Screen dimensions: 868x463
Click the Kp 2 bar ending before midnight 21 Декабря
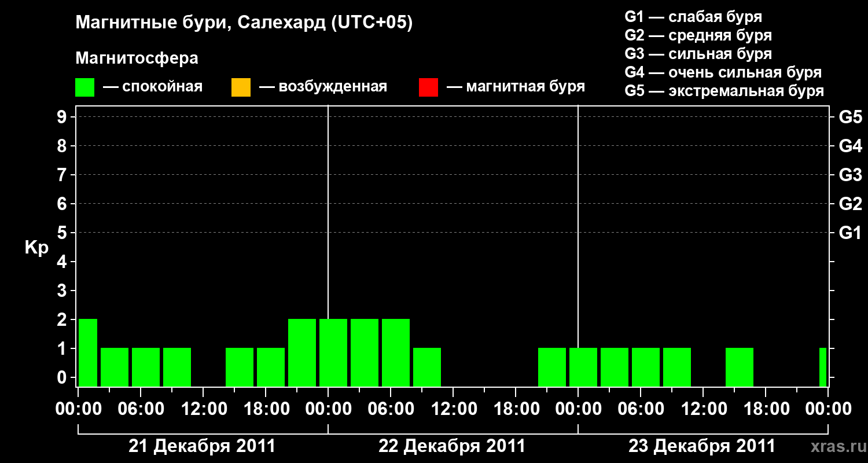pos(302,352)
